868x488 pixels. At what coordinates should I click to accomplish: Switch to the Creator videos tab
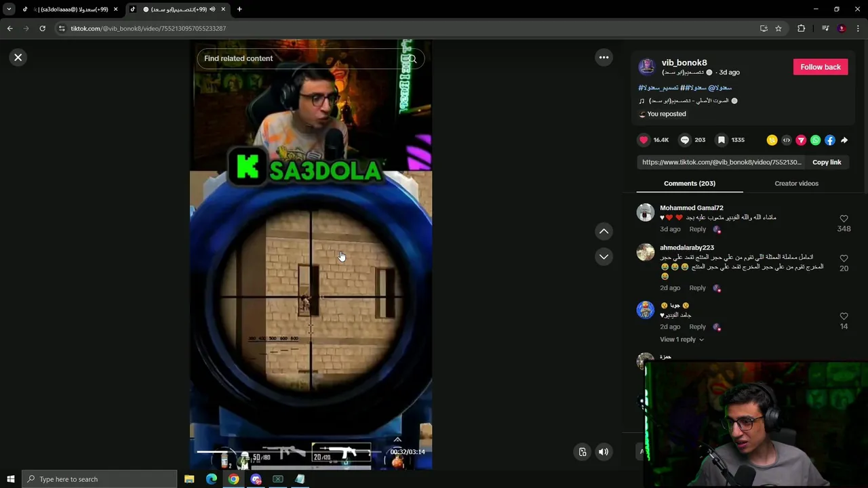pos(796,184)
